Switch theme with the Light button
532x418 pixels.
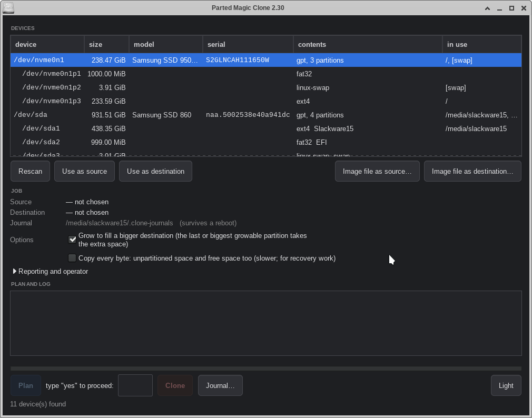[x=506, y=385]
